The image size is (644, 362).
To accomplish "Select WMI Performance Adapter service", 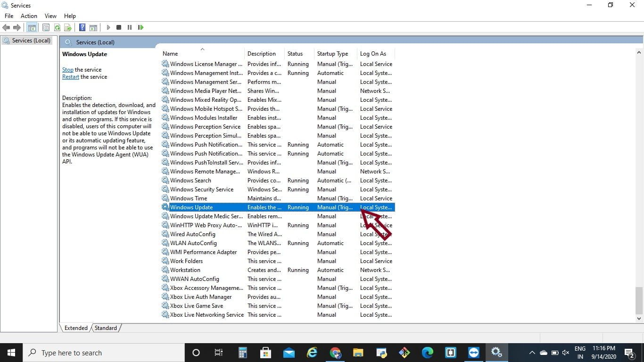I will point(278,252).
